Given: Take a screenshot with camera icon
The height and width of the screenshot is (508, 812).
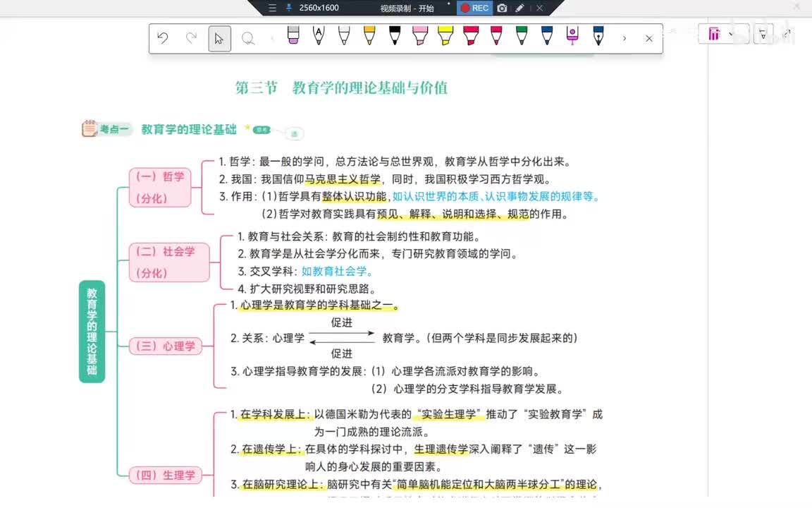Looking at the screenshot, I should click(x=502, y=8).
